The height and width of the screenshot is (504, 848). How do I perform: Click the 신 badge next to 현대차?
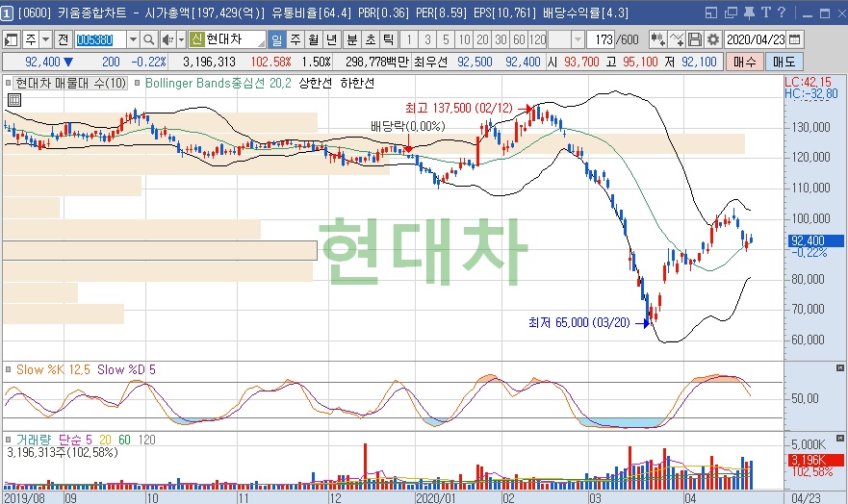point(196,39)
